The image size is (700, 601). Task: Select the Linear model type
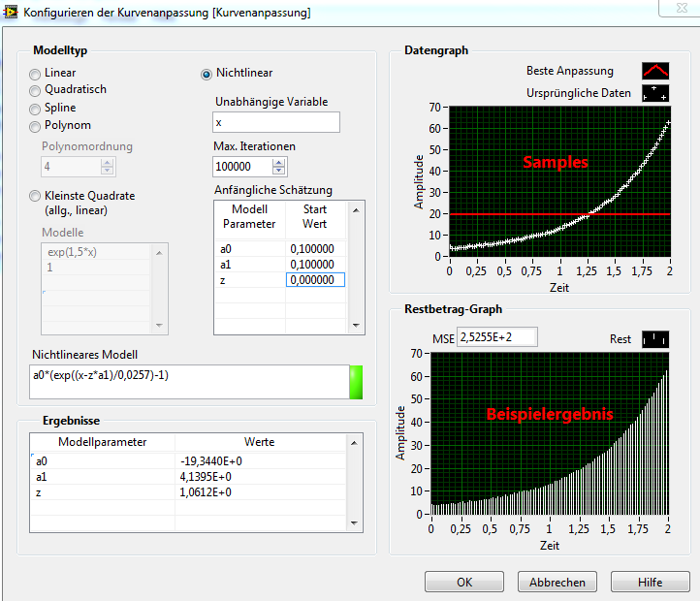pos(35,74)
